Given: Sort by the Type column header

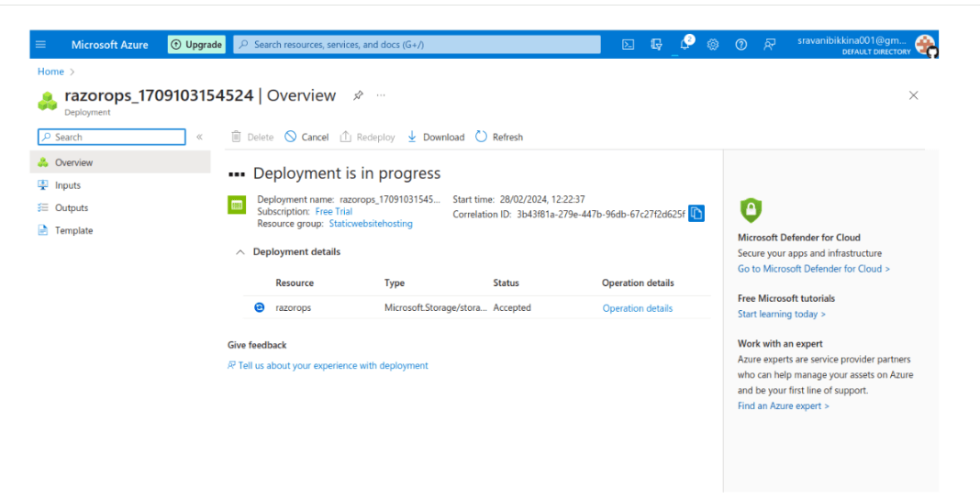Looking at the screenshot, I should pyautogui.click(x=395, y=283).
